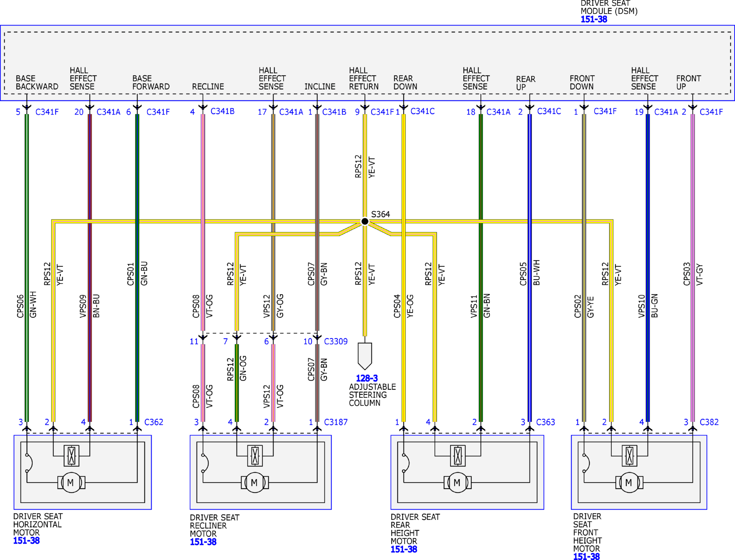Select the BU-GN wire color label
The height and width of the screenshot is (560, 735).
point(655,306)
